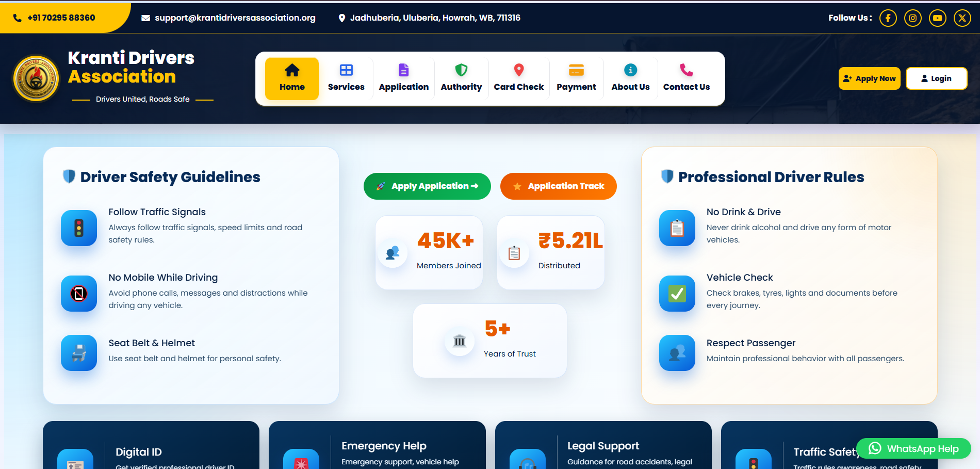The width and height of the screenshot is (980, 469).
Task: Open the WhatsApp Help chat button
Action: pyautogui.click(x=913, y=448)
